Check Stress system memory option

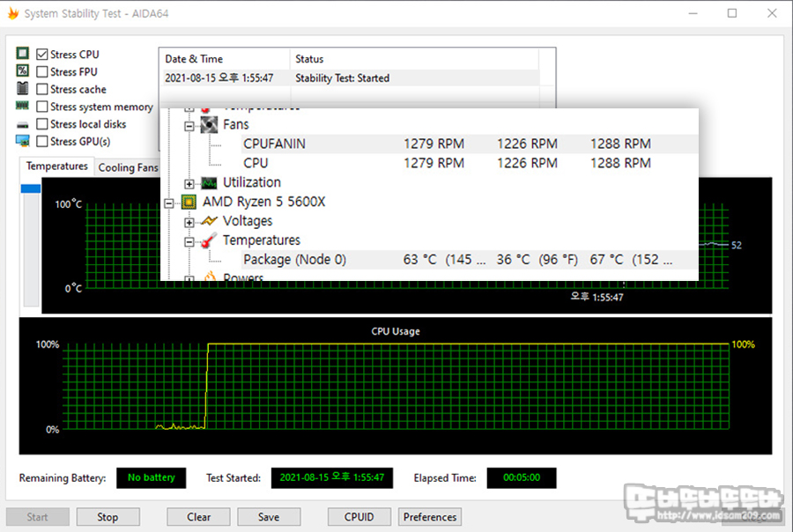click(42, 107)
